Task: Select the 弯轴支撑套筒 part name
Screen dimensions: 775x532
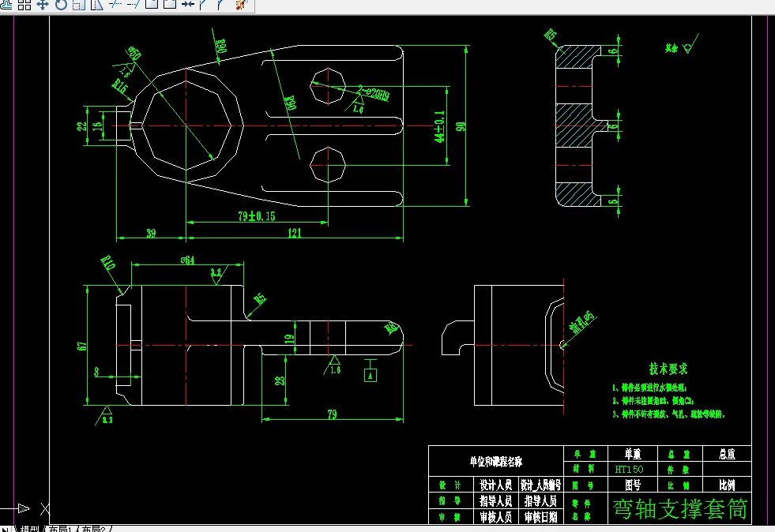Action: coord(680,509)
